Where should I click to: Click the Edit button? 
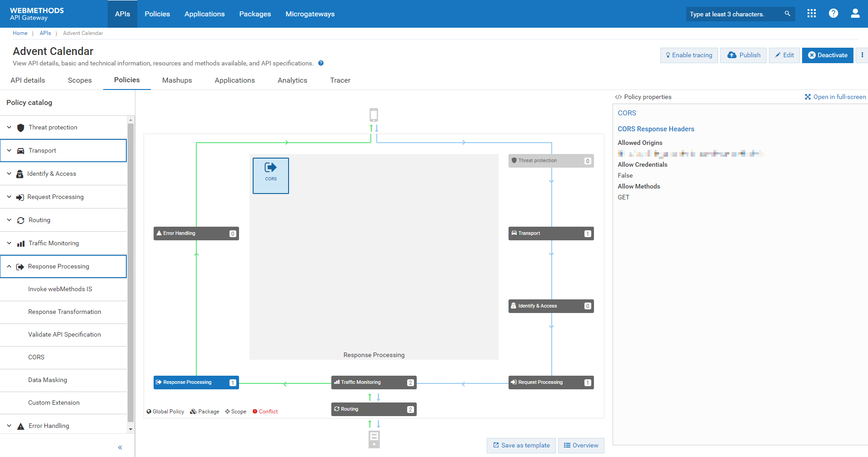point(784,55)
